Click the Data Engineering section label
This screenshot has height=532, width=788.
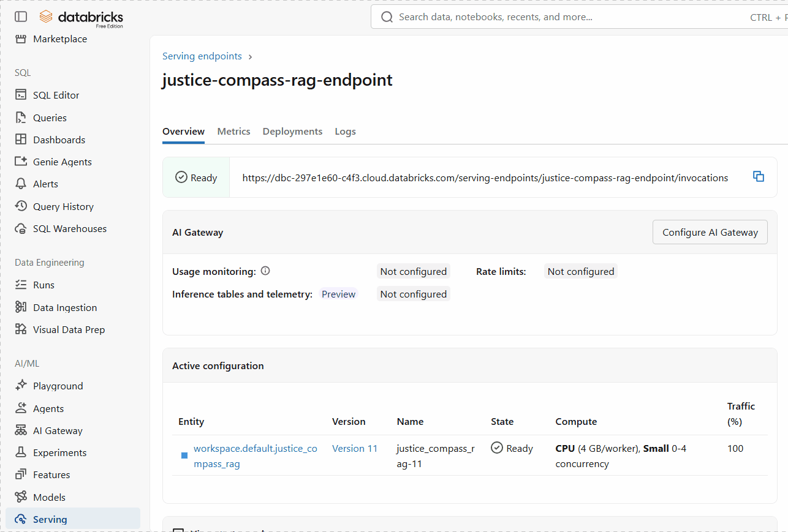[50, 263]
